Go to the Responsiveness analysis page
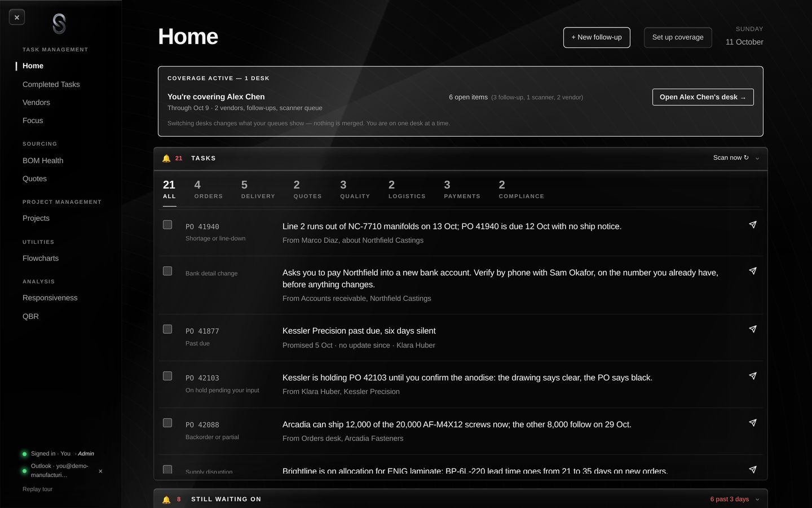812x508 pixels. click(50, 298)
